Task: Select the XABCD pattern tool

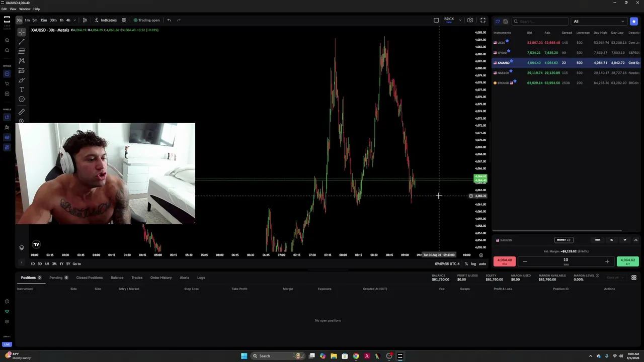Action: pos(22,61)
